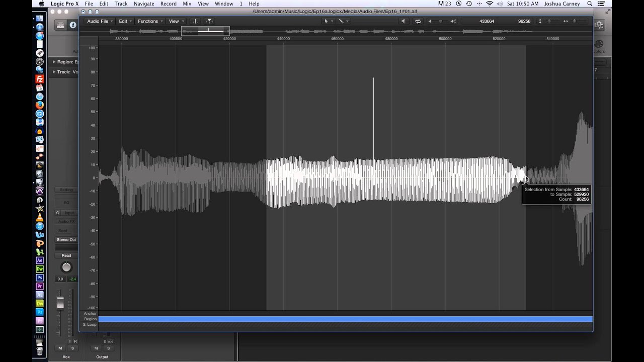Mute the Output channel strip
This screenshot has width=644, height=362.
[96, 348]
